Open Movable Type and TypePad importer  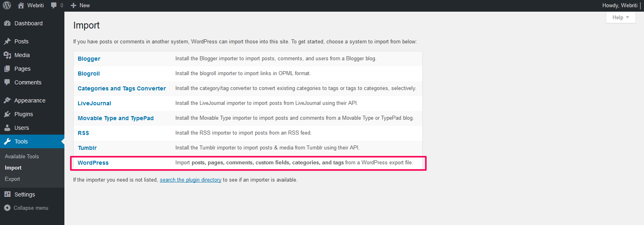(116, 118)
